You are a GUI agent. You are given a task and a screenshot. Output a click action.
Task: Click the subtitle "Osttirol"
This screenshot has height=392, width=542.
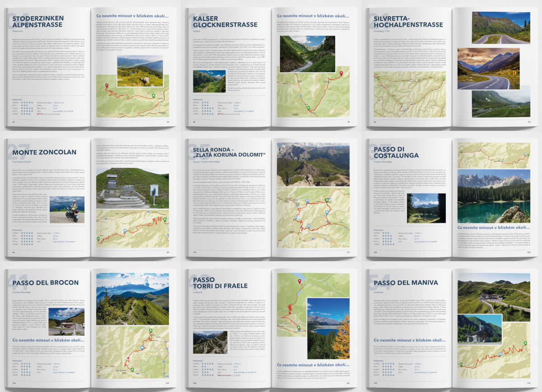tap(196, 32)
